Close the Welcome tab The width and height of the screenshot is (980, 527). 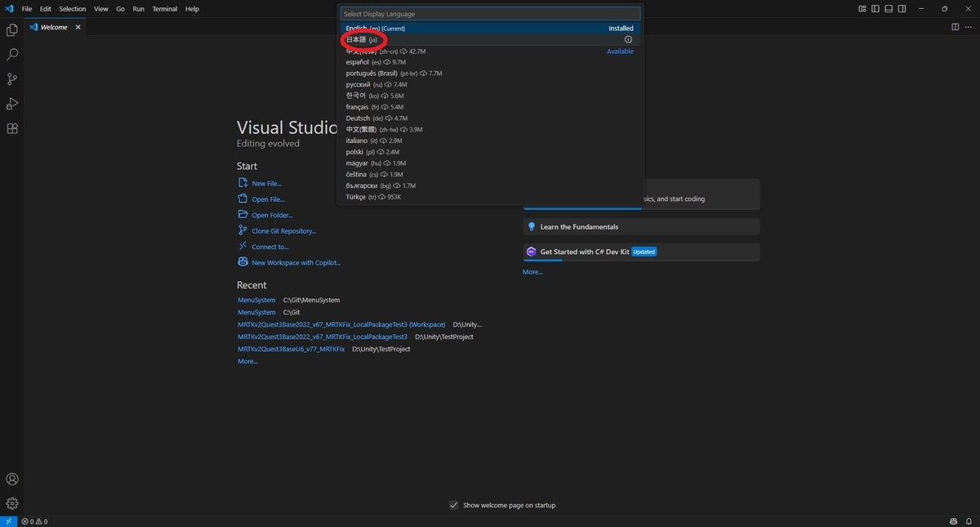click(x=78, y=27)
